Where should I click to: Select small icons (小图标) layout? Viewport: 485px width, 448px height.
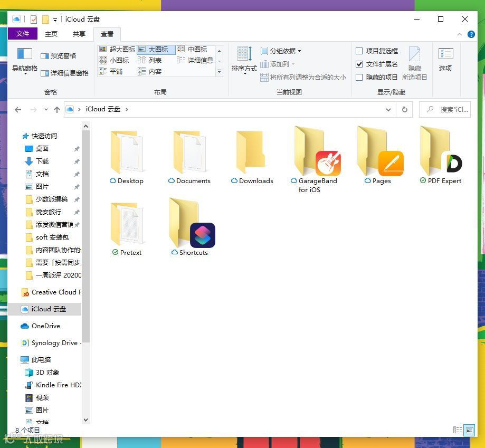tap(114, 60)
